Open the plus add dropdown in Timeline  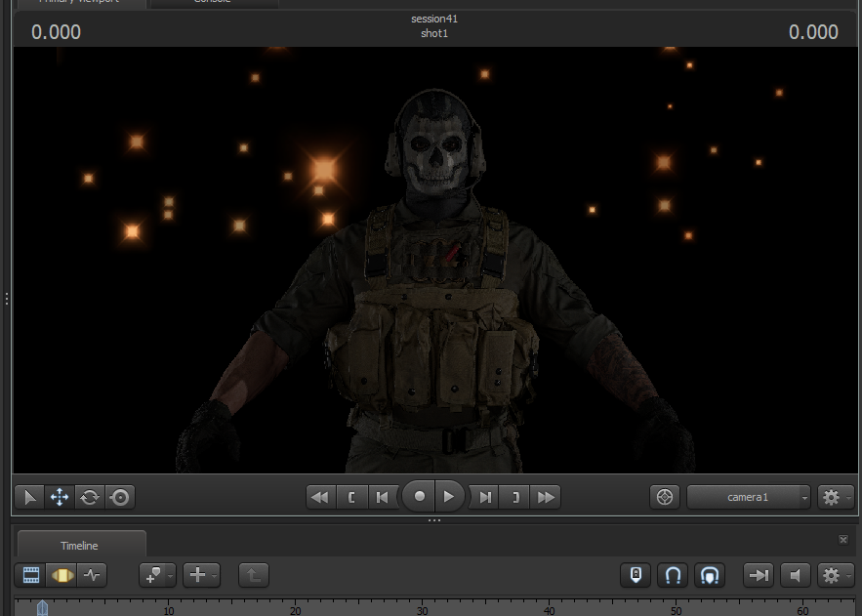coord(201,575)
